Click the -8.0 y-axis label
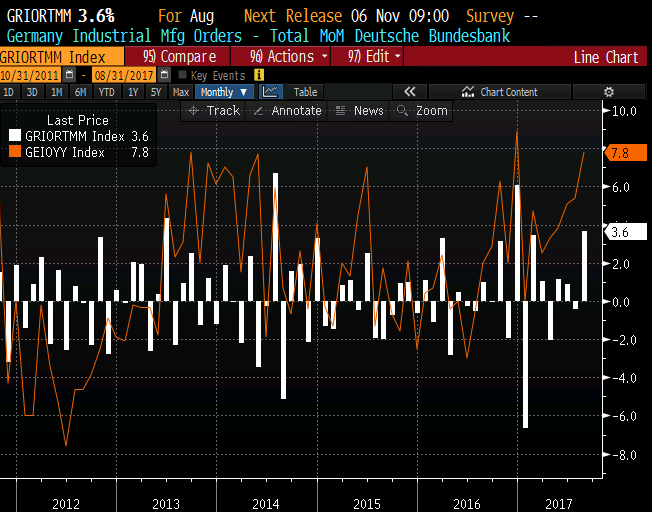652x512 pixels. point(624,455)
